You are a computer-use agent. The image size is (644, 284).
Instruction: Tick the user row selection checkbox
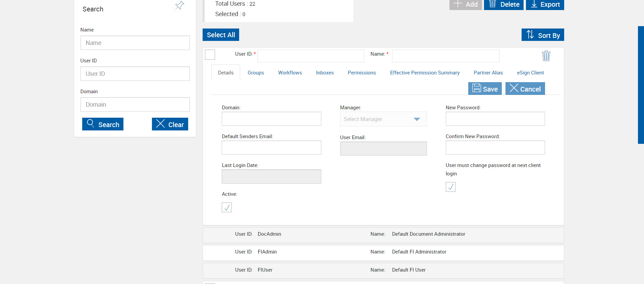tap(210, 55)
